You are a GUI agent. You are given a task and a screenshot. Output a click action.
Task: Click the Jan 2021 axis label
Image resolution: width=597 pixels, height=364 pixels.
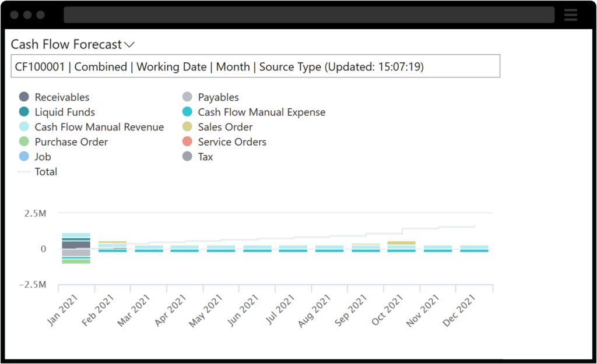coord(62,310)
